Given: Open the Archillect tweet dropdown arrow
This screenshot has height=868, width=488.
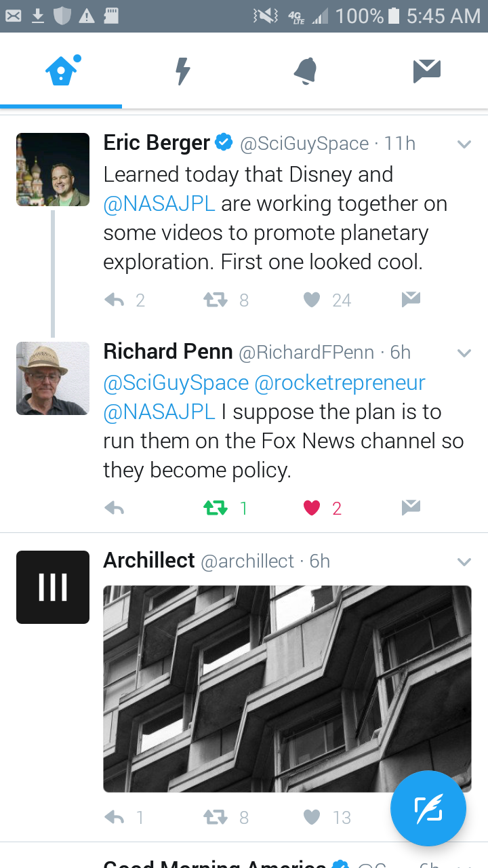Looking at the screenshot, I should pyautogui.click(x=464, y=561).
